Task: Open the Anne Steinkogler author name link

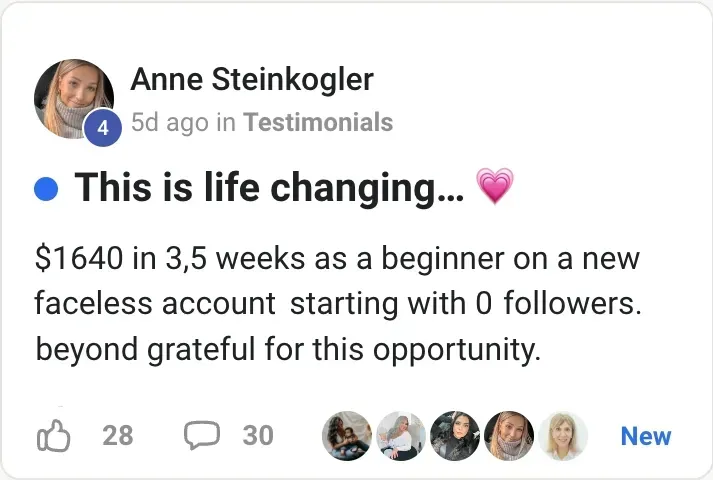Action: [x=252, y=80]
